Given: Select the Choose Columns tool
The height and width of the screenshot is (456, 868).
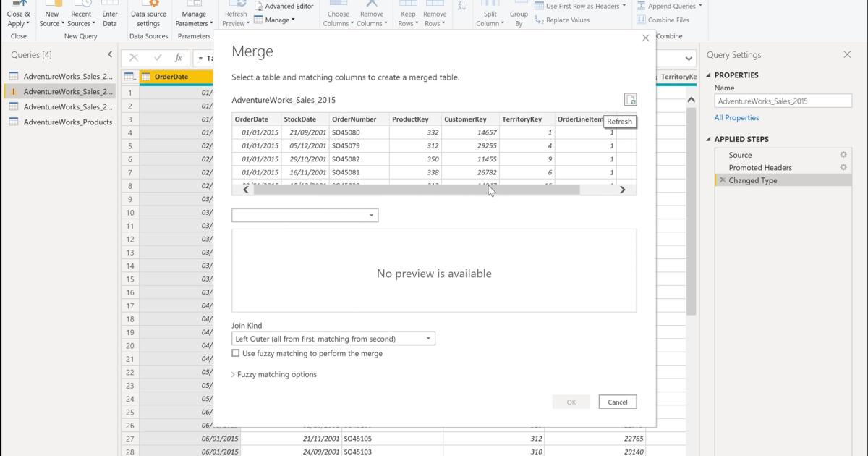Looking at the screenshot, I should click(x=339, y=14).
